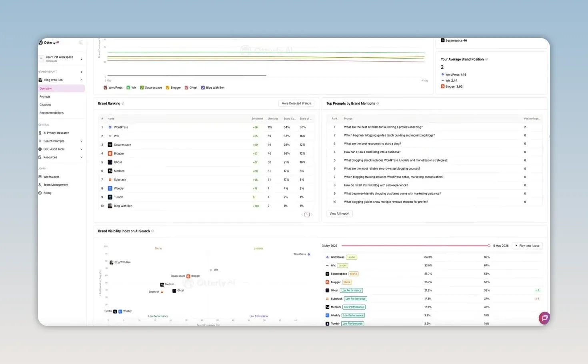Click prompt about turning small blog into business
This screenshot has height=364, width=588.
372,152
